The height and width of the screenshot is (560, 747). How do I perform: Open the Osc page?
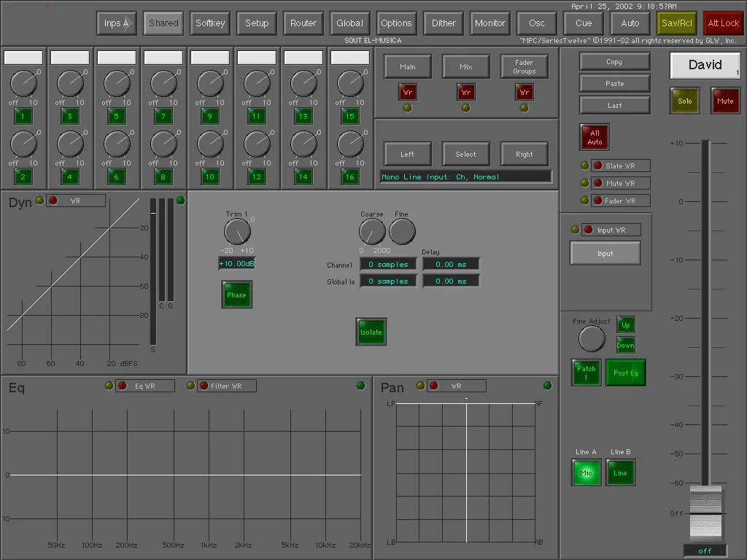pyautogui.click(x=536, y=23)
